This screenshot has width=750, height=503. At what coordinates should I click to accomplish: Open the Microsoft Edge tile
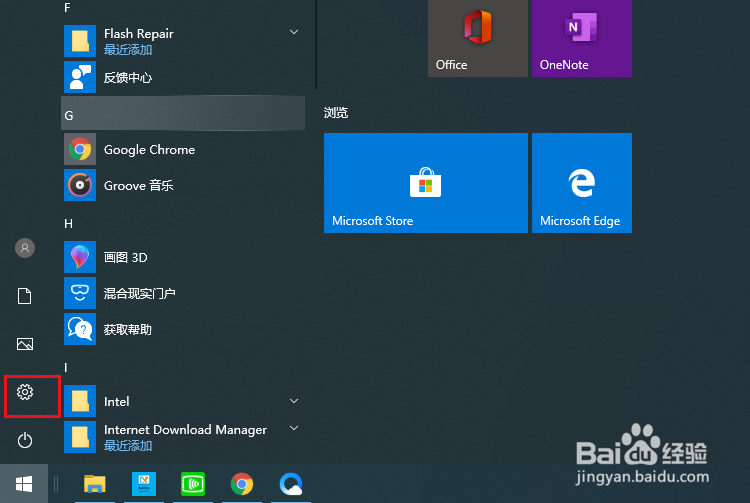(582, 183)
